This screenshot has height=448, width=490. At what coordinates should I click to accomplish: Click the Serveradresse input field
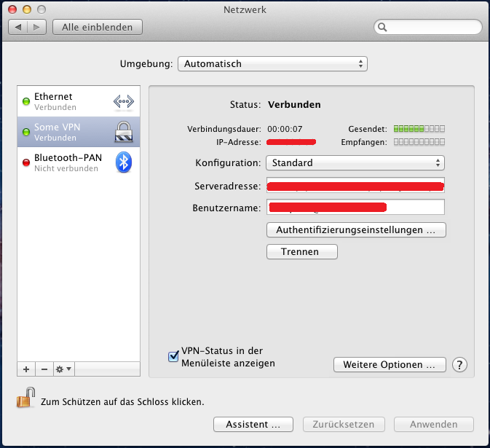coord(355,186)
